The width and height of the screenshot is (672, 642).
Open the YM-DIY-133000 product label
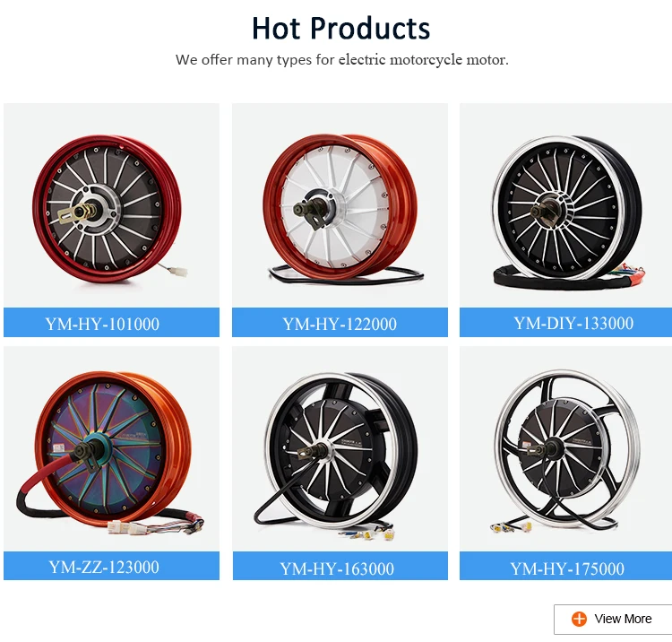coord(565,323)
